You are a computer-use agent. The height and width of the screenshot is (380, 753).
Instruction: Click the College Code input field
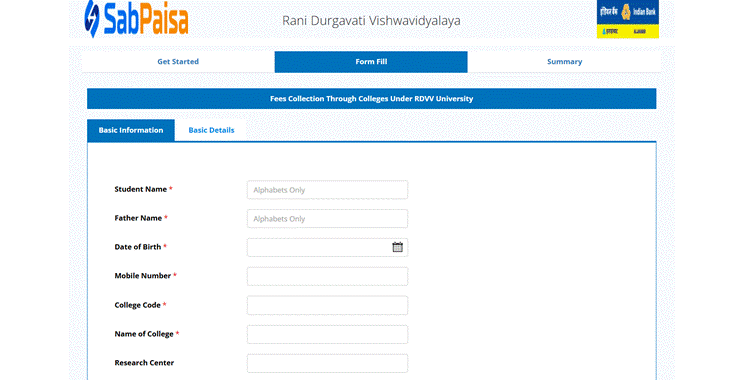(328, 305)
